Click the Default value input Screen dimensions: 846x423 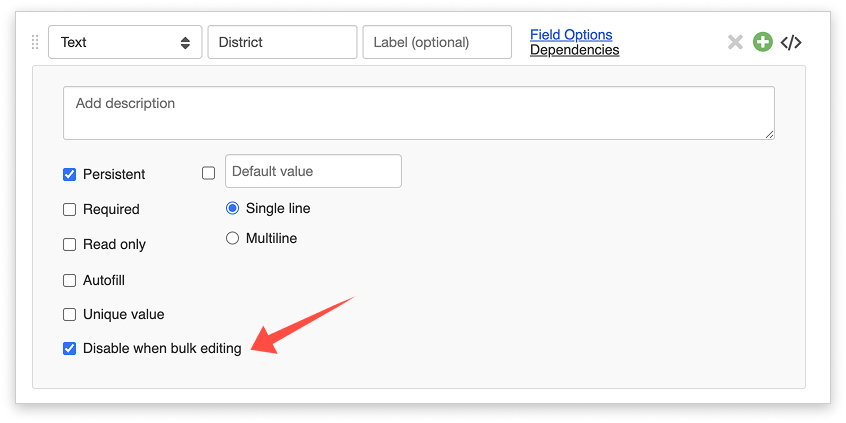click(x=313, y=171)
